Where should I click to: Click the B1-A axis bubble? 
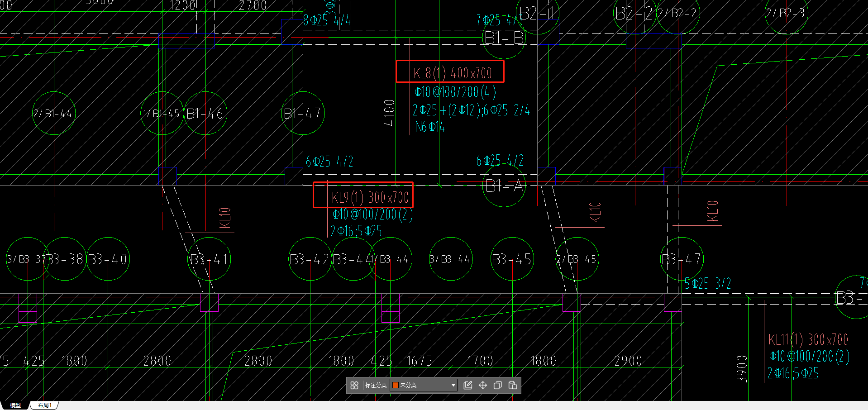click(504, 186)
